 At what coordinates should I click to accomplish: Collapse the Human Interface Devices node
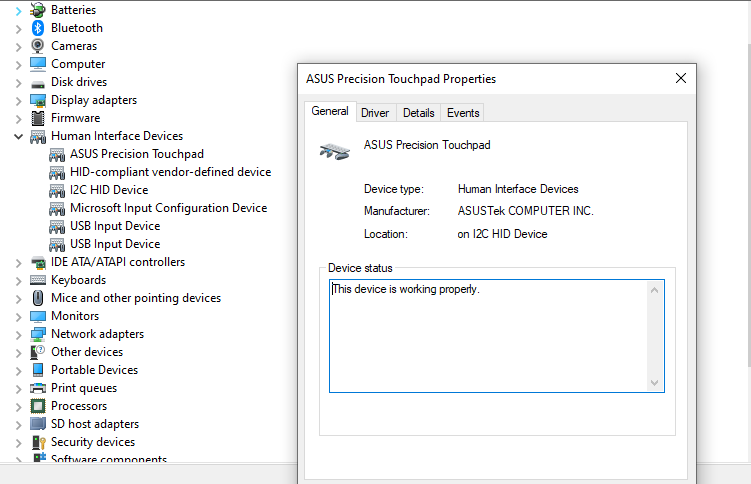tap(18, 136)
